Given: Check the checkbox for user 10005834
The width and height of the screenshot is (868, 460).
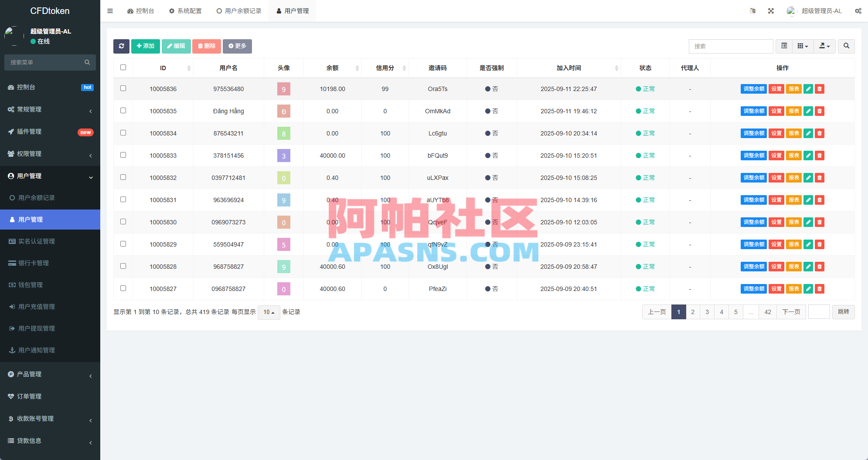Looking at the screenshot, I should pyautogui.click(x=123, y=133).
